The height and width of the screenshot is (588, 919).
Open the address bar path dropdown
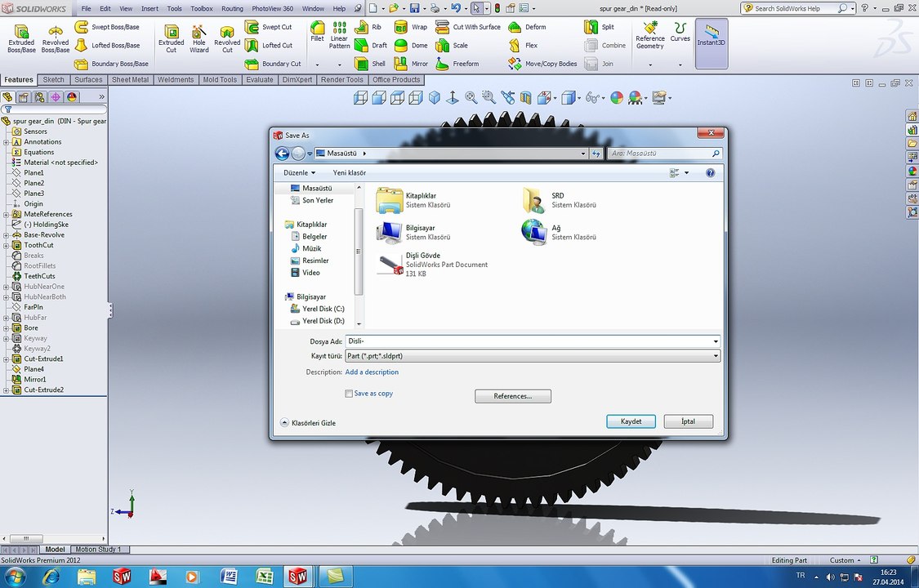(x=582, y=154)
